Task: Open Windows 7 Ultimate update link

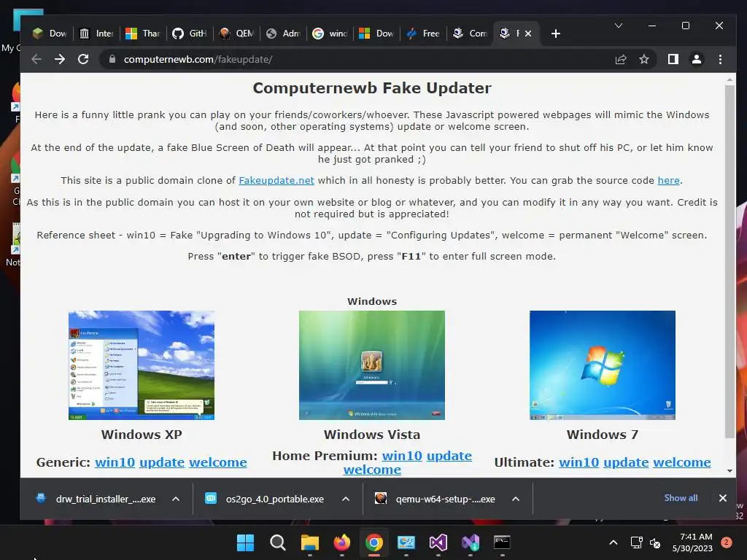Action: [626, 462]
